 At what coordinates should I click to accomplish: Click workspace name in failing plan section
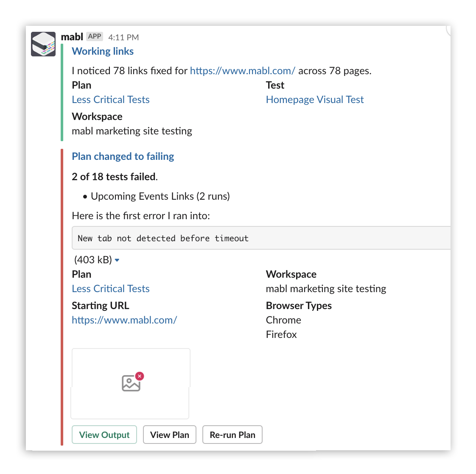[326, 289]
